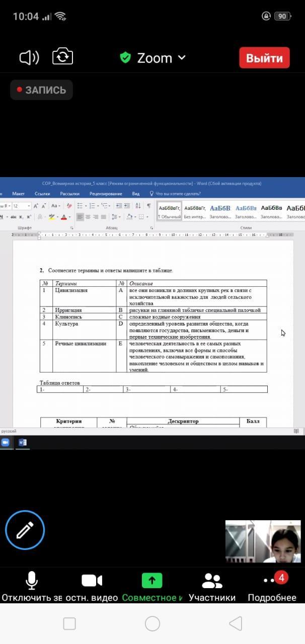
Task: Open the Участники participants list
Action: [212, 587]
